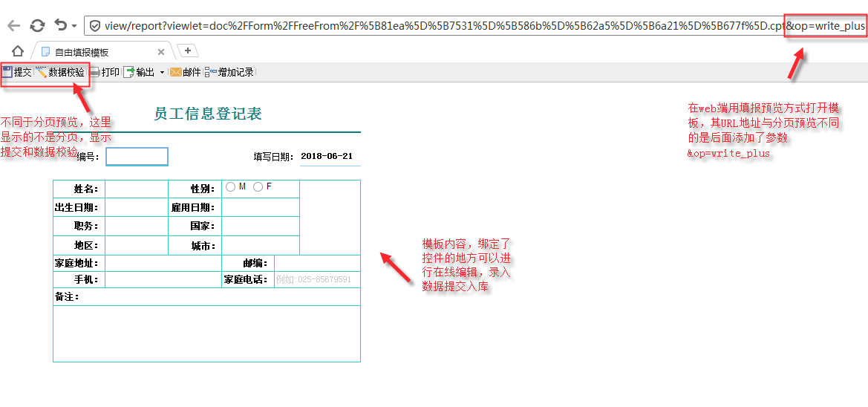Click the 邮编 value cell

tap(317, 264)
